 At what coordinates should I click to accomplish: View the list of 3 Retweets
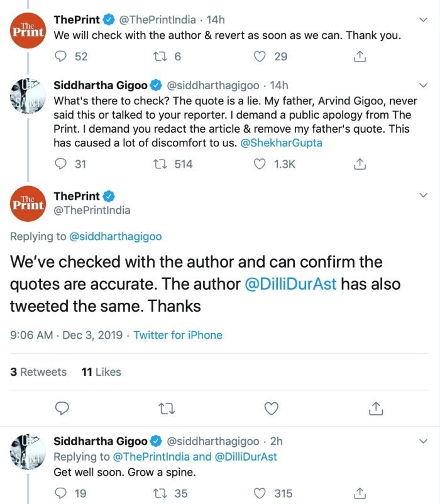tap(38, 372)
